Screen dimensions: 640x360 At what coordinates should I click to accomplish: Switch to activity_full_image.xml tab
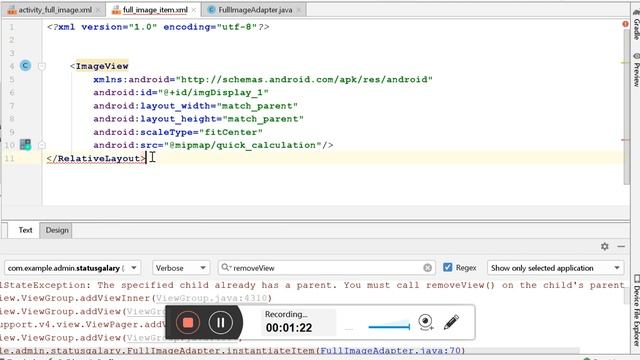(55, 10)
